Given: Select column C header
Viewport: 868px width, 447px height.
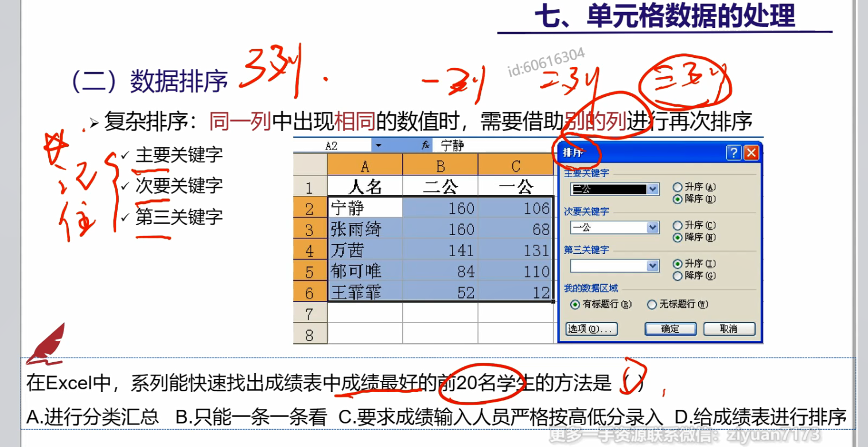Looking at the screenshot, I should click(515, 166).
